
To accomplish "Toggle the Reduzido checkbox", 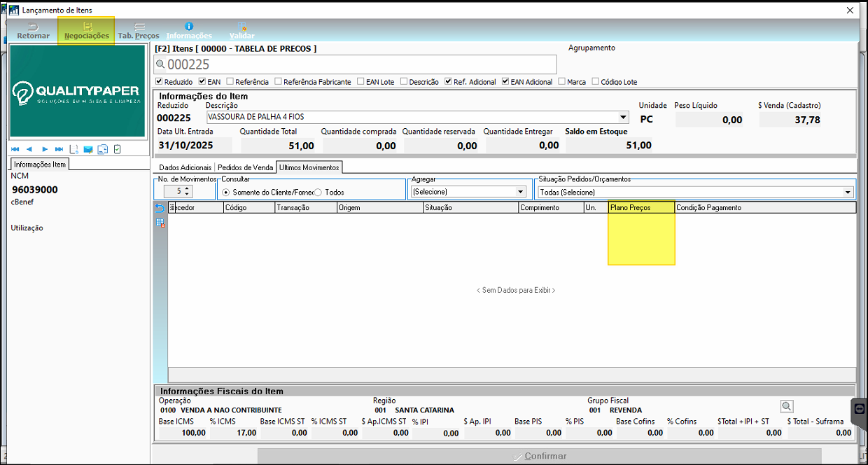I will click(x=160, y=82).
